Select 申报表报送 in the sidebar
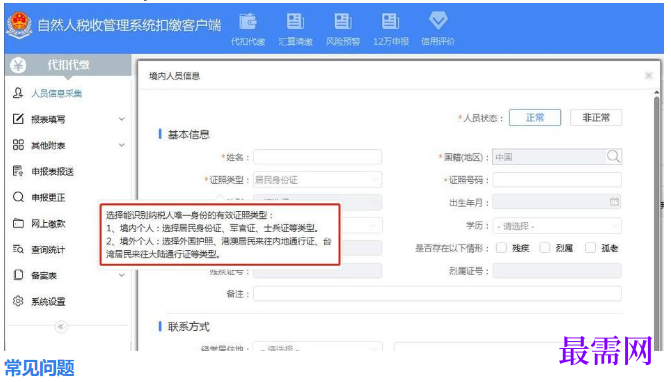This screenshot has width=671, height=382. coord(52,172)
